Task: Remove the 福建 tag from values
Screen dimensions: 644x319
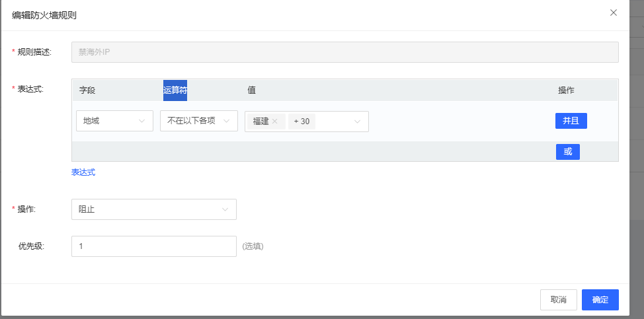Action: click(274, 122)
